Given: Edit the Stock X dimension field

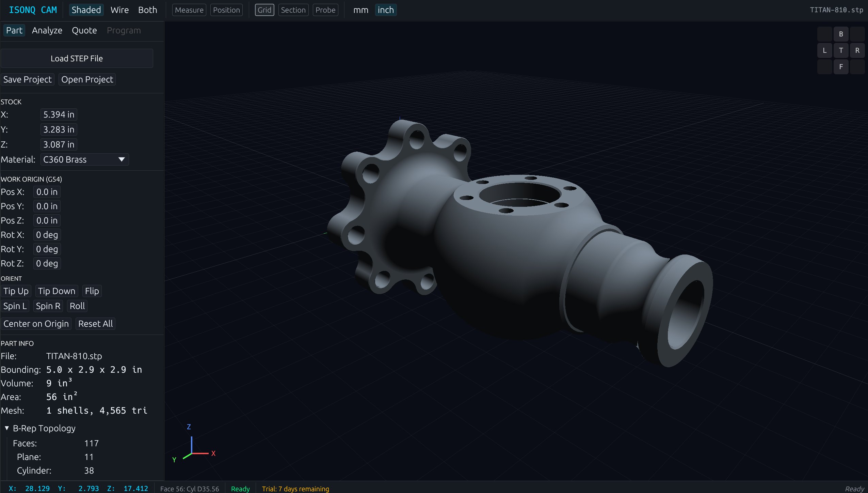Looking at the screenshot, I should (58, 114).
